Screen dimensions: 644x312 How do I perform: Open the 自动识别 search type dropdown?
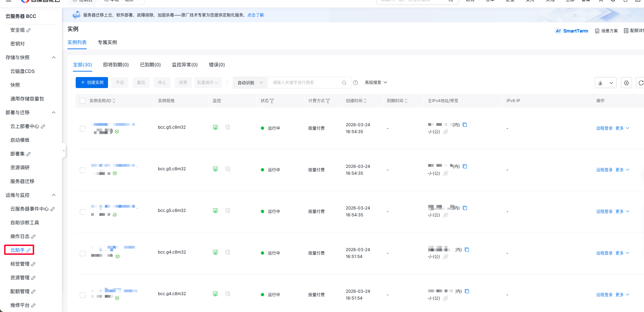click(x=250, y=83)
